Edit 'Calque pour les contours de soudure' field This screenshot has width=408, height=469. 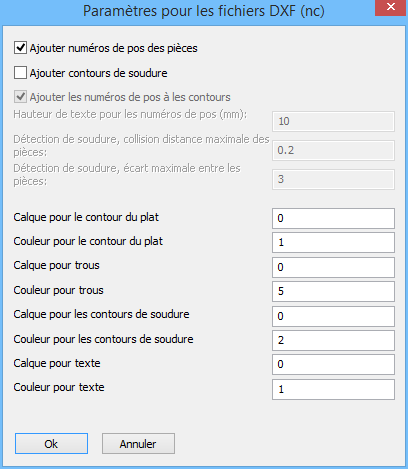tap(333, 316)
